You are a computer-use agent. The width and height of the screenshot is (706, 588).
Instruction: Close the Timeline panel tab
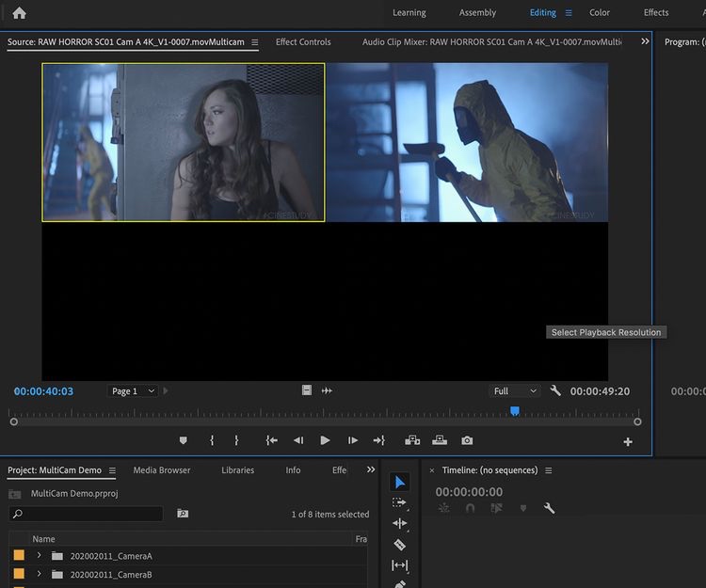pyautogui.click(x=432, y=470)
